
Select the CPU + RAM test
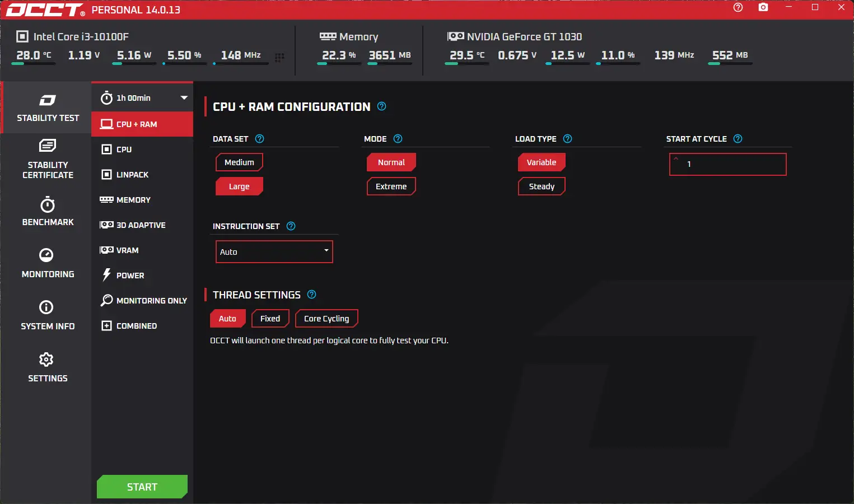(142, 124)
